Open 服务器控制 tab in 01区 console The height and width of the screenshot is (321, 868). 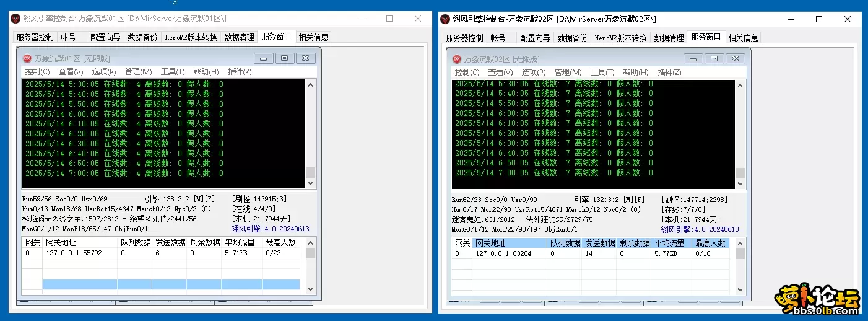click(35, 37)
